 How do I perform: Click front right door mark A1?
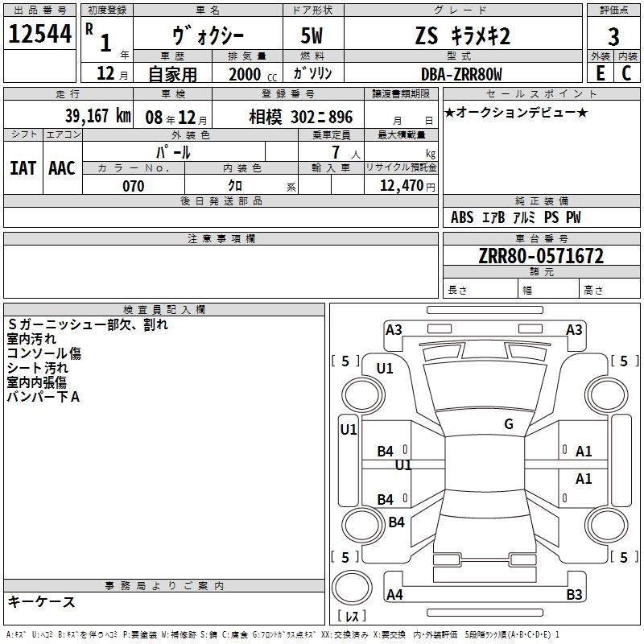[x=584, y=452]
